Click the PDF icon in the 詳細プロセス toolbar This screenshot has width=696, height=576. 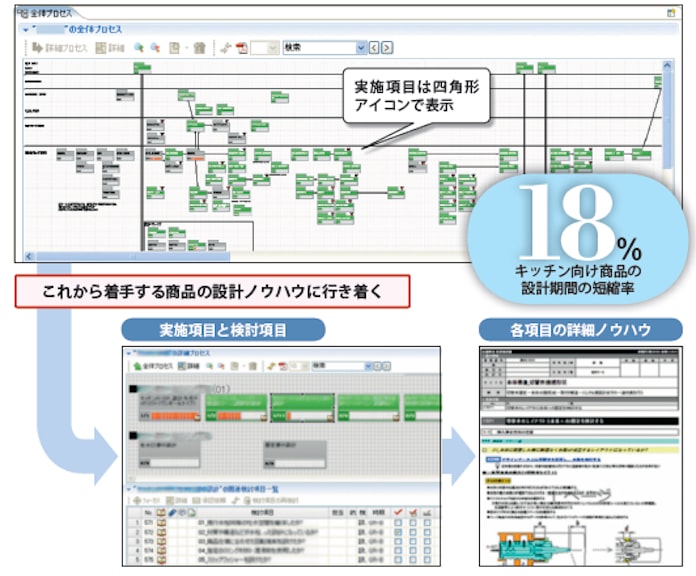pyautogui.click(x=282, y=366)
